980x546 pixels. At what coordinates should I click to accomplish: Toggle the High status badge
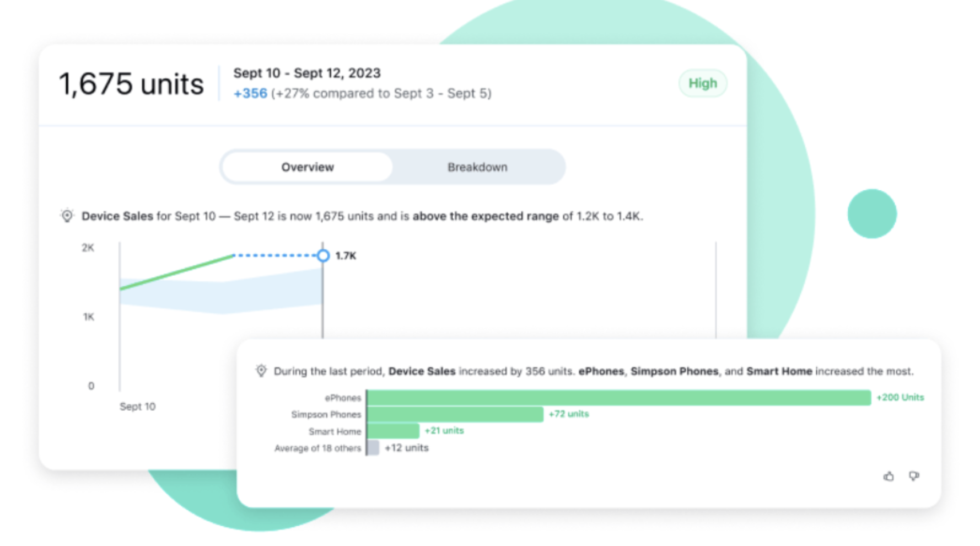(703, 83)
